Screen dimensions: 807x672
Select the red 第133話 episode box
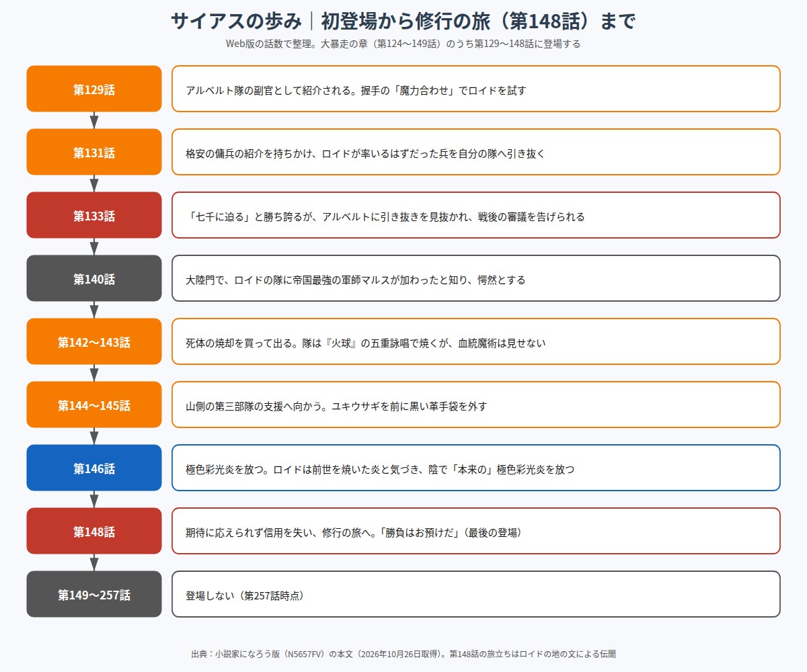coord(94,215)
